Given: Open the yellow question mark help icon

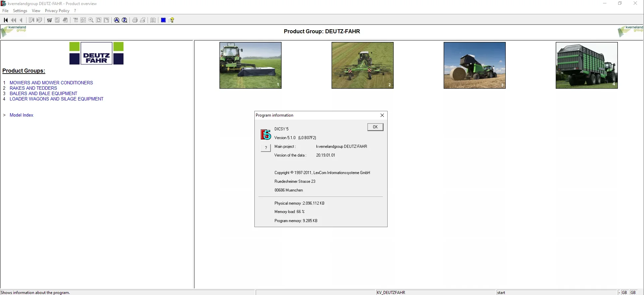Looking at the screenshot, I should (172, 20).
